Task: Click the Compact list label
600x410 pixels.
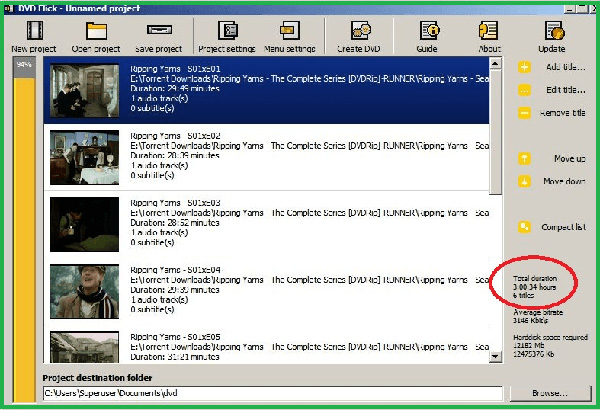Action: (563, 227)
